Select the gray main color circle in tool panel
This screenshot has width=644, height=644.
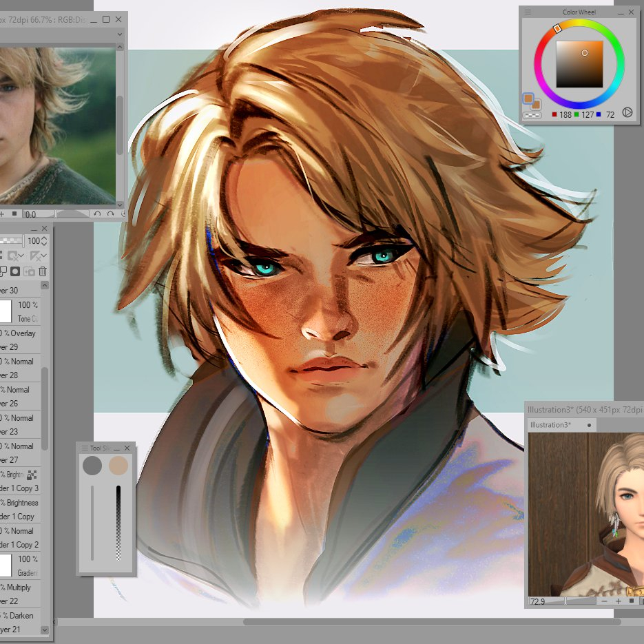pyautogui.click(x=92, y=466)
